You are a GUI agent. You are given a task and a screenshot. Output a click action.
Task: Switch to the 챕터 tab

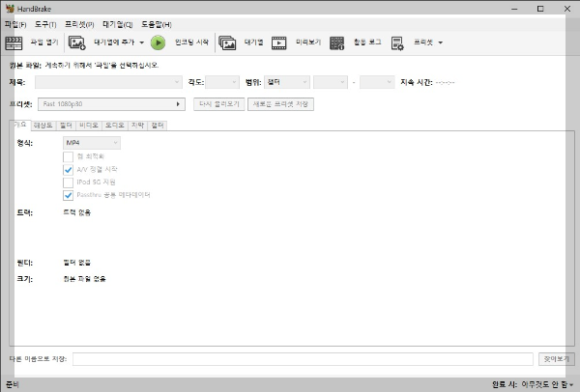pos(158,126)
